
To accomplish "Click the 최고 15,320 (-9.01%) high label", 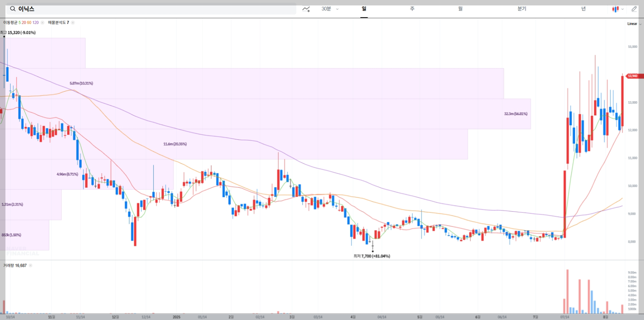I will tap(18, 33).
